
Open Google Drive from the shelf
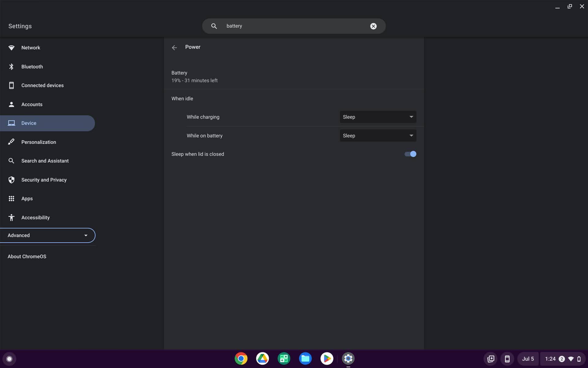[262, 358]
